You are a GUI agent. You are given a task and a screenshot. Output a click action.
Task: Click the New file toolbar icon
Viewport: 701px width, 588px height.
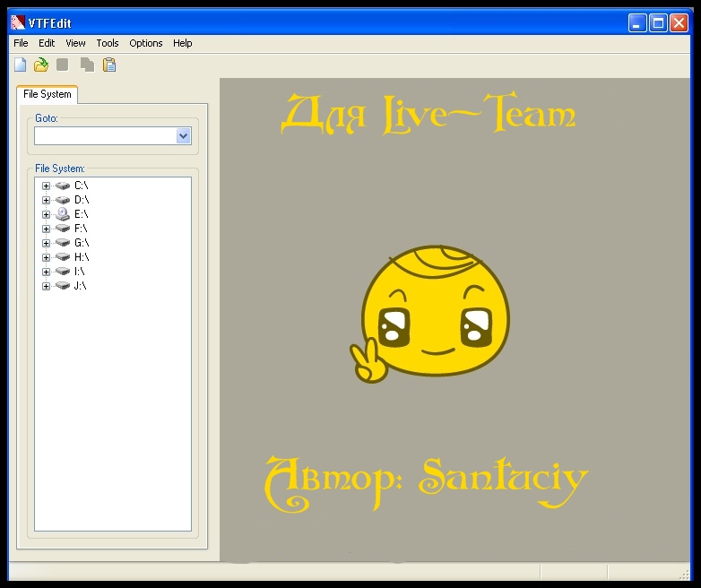(x=20, y=65)
